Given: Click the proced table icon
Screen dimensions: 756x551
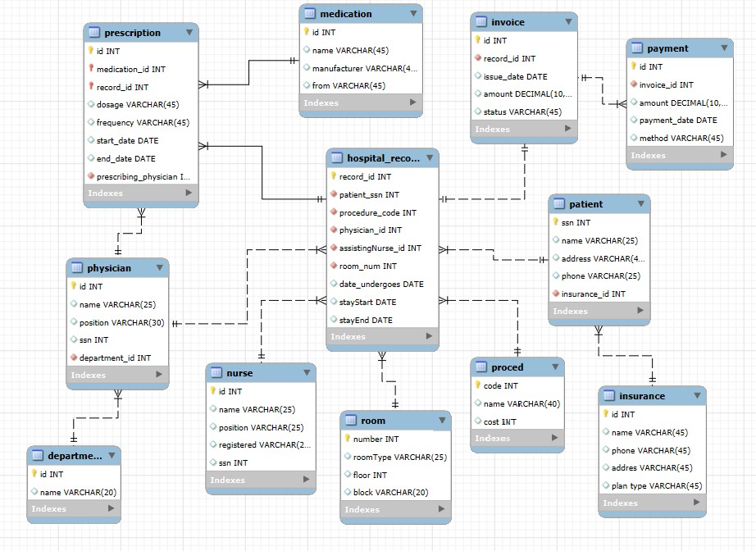Looking at the screenshot, I should click(x=481, y=367).
